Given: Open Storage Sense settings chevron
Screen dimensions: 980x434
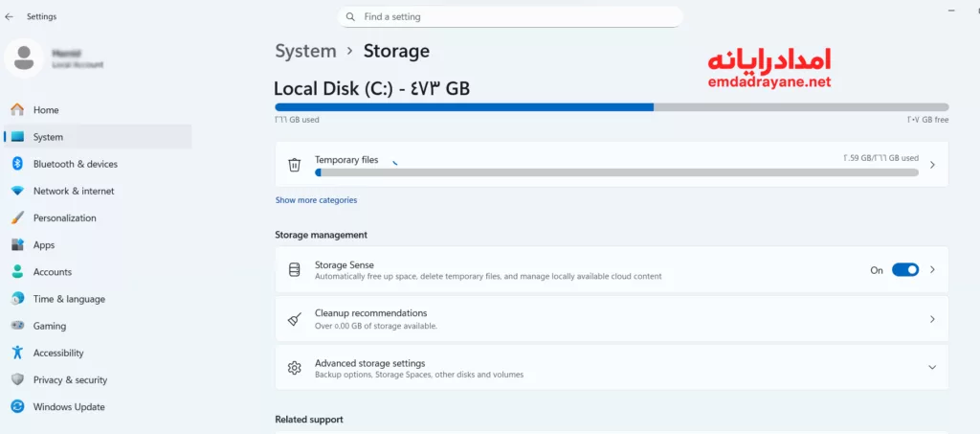Looking at the screenshot, I should tap(932, 270).
